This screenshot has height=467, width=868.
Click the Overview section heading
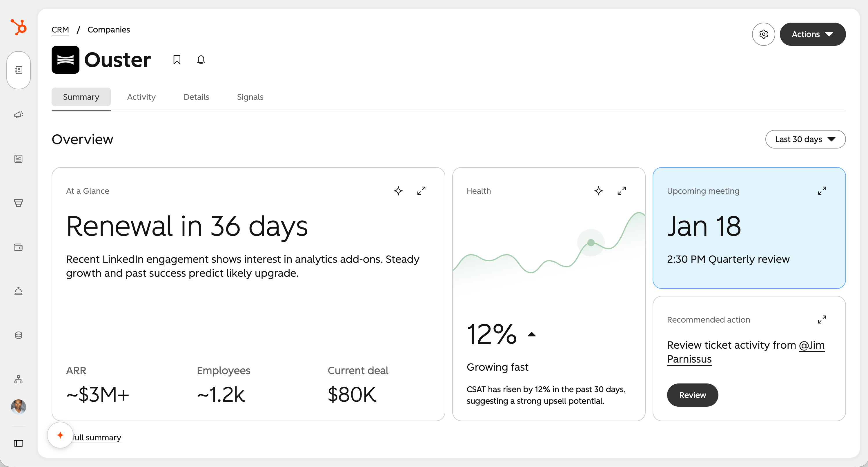click(x=83, y=139)
